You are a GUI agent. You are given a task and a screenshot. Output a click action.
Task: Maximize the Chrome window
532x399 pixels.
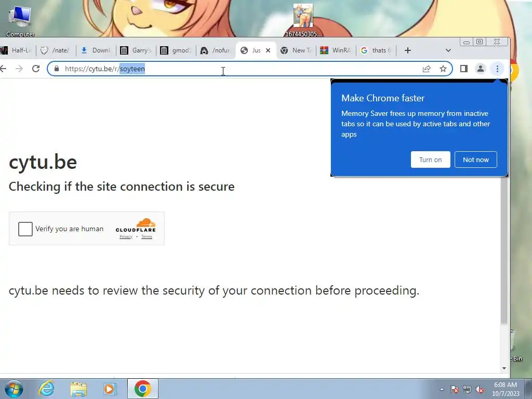pos(480,42)
